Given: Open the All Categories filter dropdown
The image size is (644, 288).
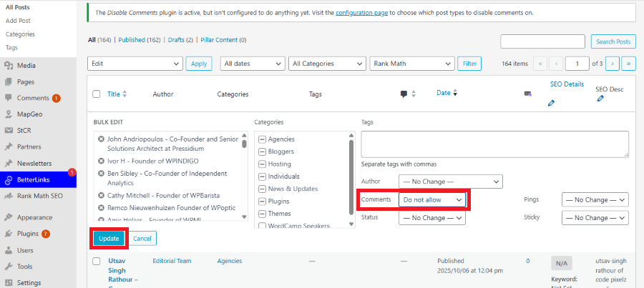Looking at the screenshot, I should coord(326,64).
